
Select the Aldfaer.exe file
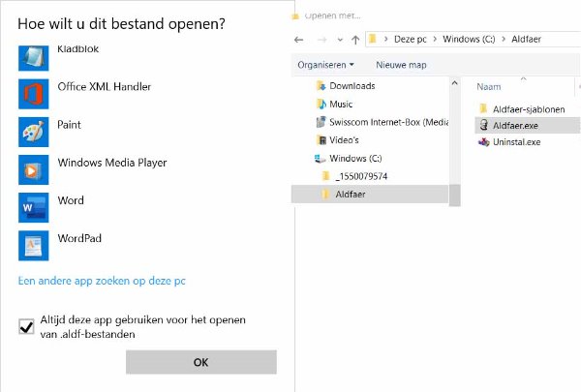(x=515, y=125)
